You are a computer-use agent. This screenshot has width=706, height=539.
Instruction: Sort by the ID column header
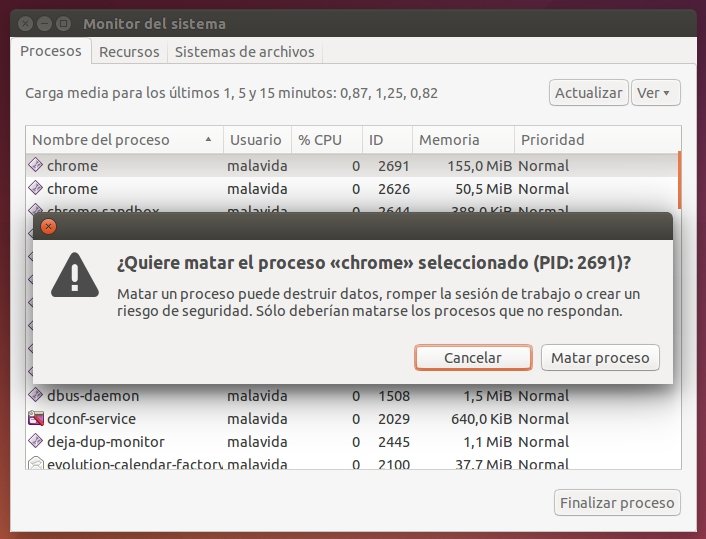pyautogui.click(x=387, y=140)
